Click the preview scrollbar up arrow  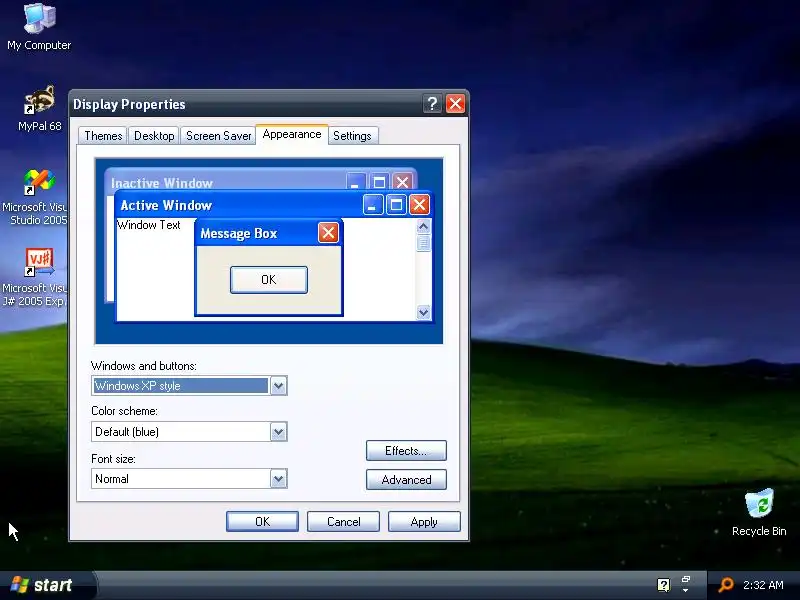(x=423, y=226)
